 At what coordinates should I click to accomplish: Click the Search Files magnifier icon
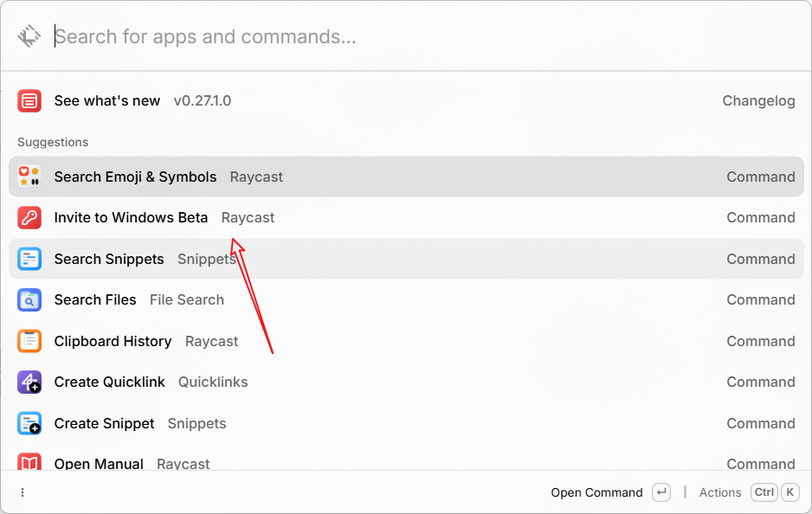coord(29,299)
